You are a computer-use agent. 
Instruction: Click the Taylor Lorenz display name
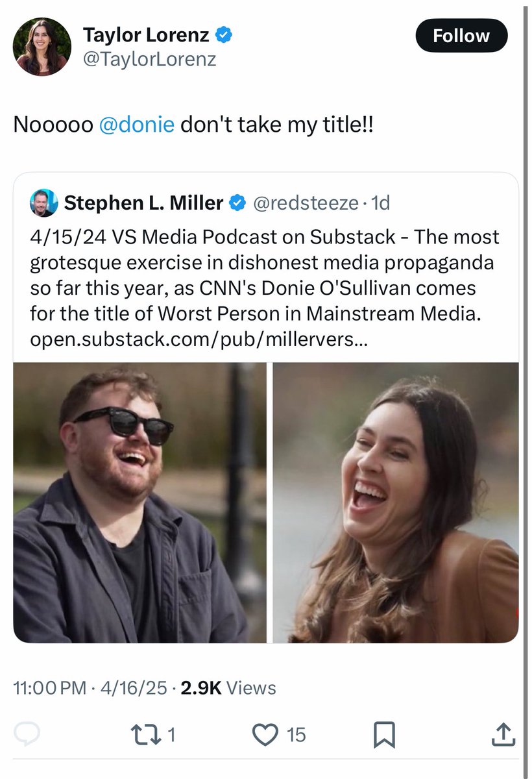pyautogui.click(x=146, y=36)
